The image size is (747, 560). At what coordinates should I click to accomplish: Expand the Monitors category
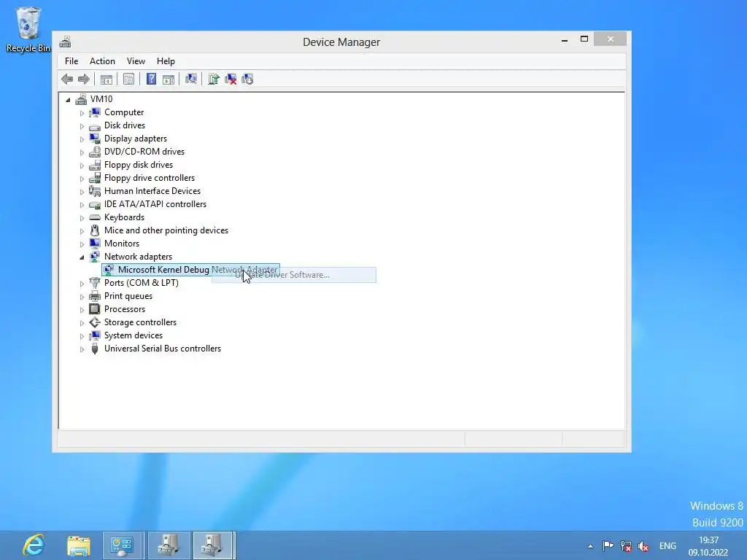pos(82,244)
